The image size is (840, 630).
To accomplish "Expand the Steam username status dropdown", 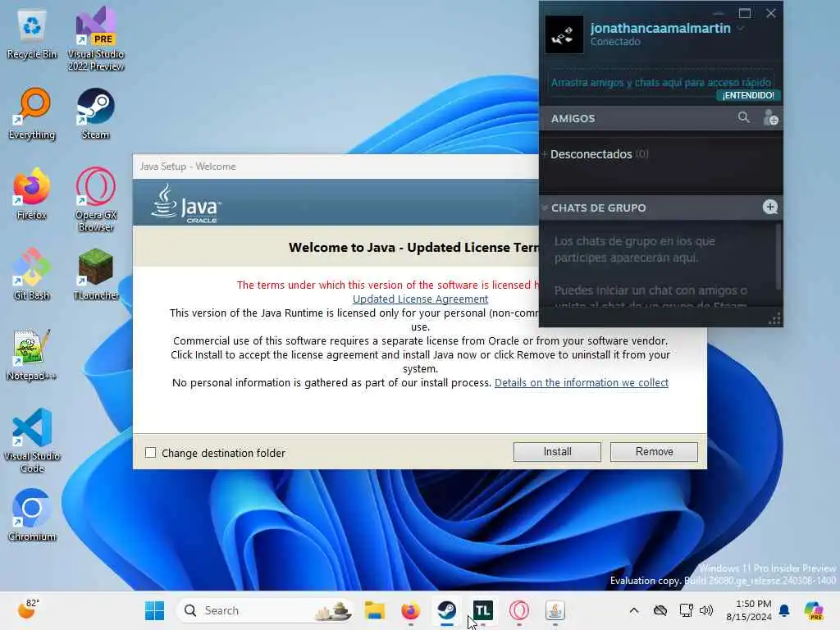I will (x=741, y=28).
